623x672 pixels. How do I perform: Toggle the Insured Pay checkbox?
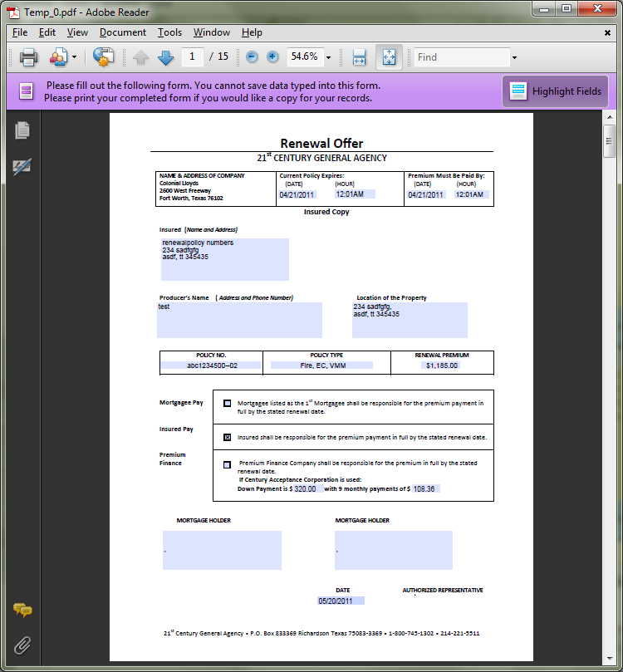tap(227, 437)
